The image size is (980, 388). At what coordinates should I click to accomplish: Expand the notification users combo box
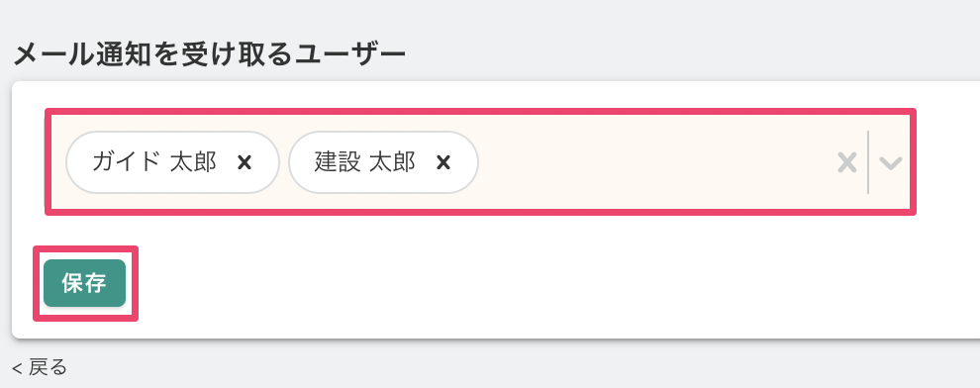pos(890,163)
